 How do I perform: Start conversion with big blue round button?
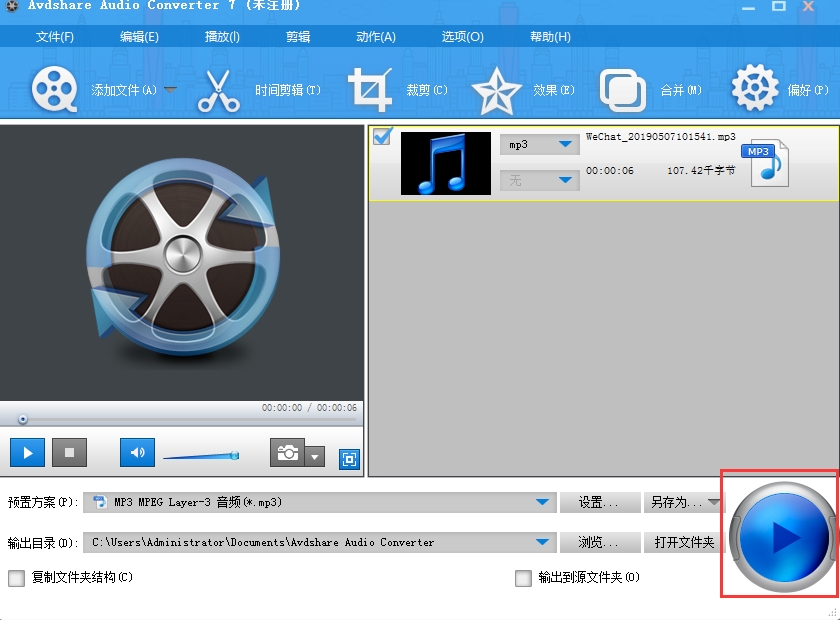(x=784, y=537)
